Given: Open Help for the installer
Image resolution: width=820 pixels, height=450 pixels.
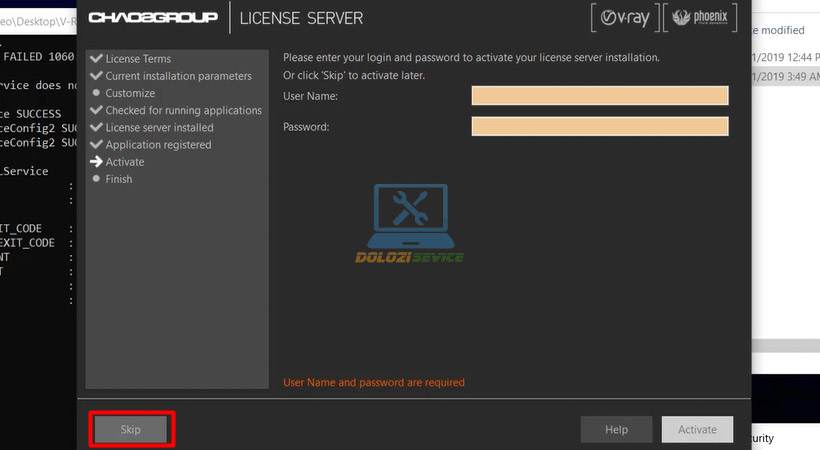Looking at the screenshot, I should [616, 429].
